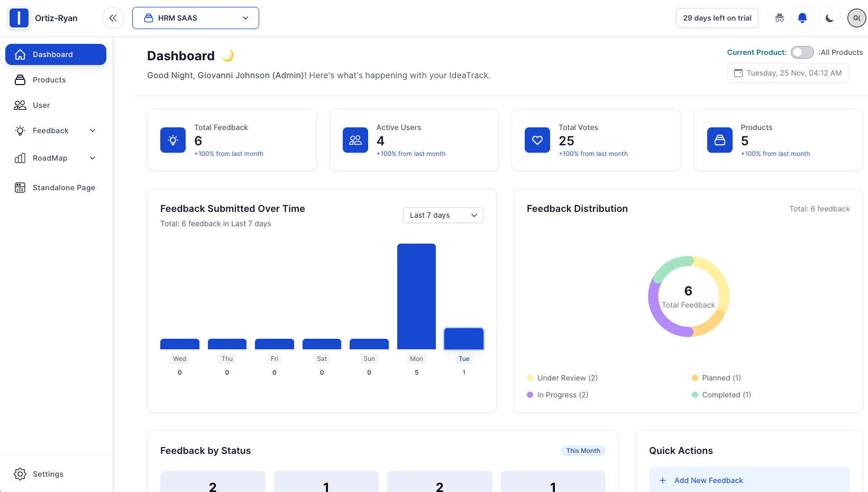This screenshot has width=868, height=492.
Task: Click the Total Feedback lightbulb icon
Action: pyautogui.click(x=173, y=140)
